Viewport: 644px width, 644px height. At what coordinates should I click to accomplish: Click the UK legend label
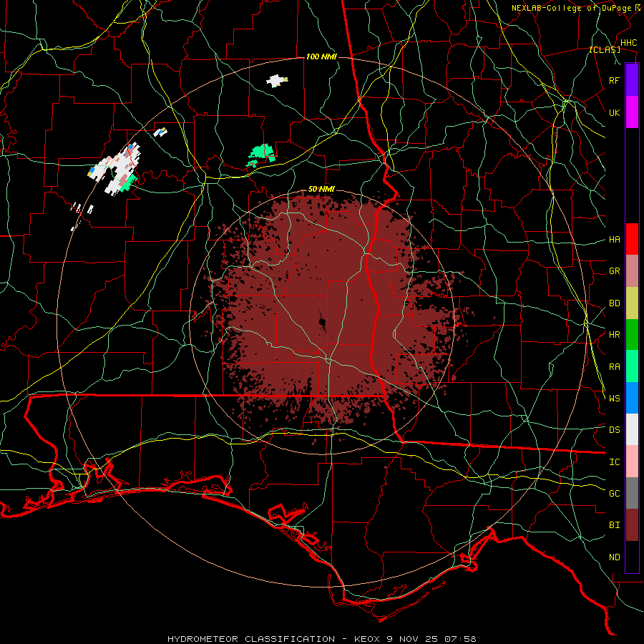pyautogui.click(x=615, y=112)
